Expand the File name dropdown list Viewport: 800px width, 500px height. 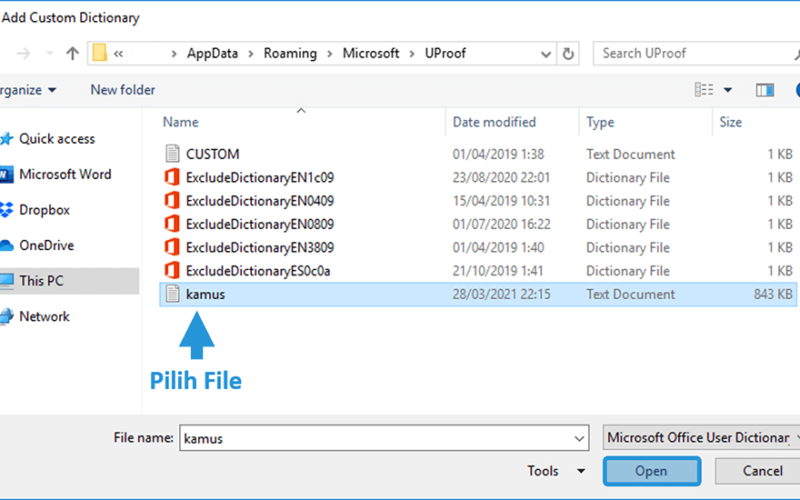point(579,438)
